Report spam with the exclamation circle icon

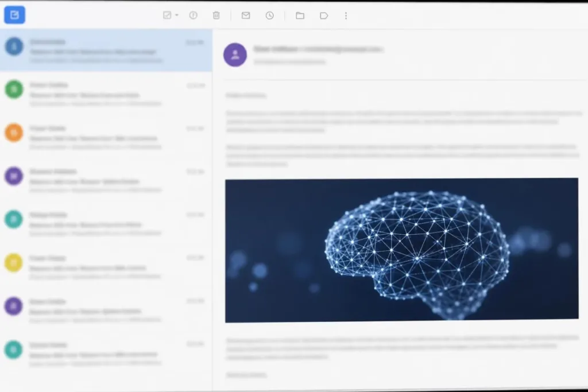(x=193, y=15)
